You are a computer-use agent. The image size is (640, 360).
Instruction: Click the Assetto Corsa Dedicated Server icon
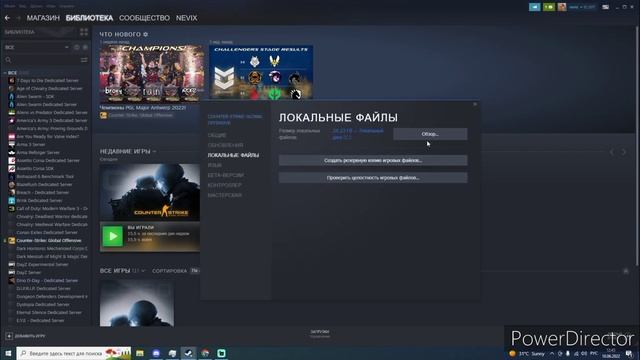point(12,160)
